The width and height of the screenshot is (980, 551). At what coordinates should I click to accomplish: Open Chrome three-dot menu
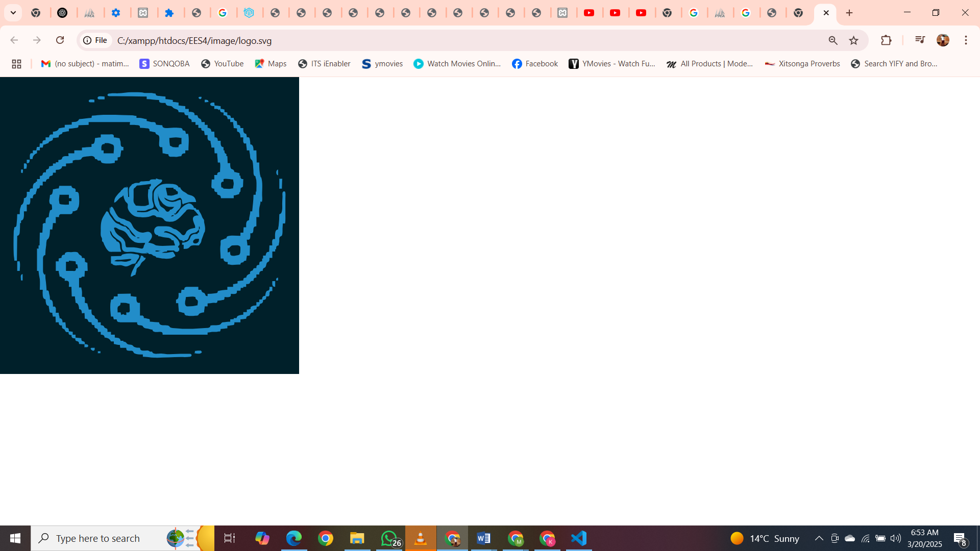966,40
